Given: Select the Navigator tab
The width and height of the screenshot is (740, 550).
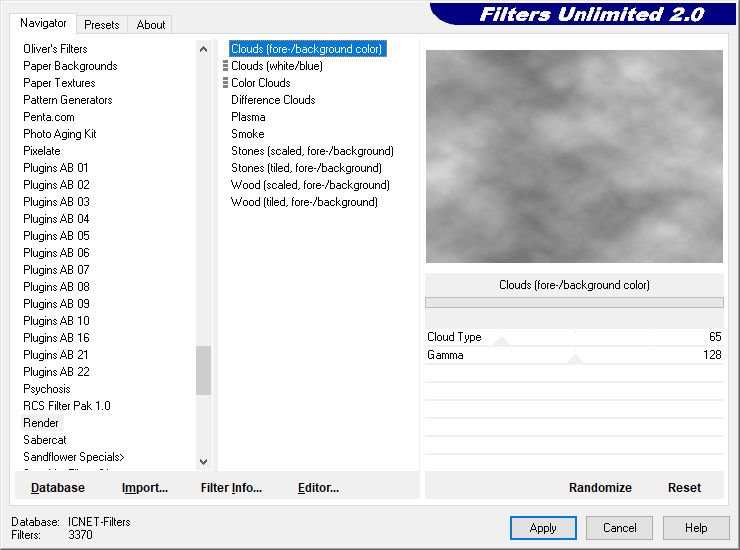Looking at the screenshot, I should [43, 23].
